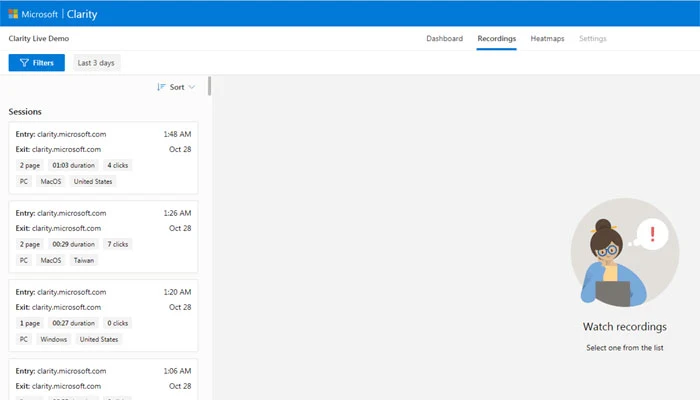Click the 'MacOS' tag in 1:48 AM session
Viewport: 700px width, 400px height.
coord(51,181)
